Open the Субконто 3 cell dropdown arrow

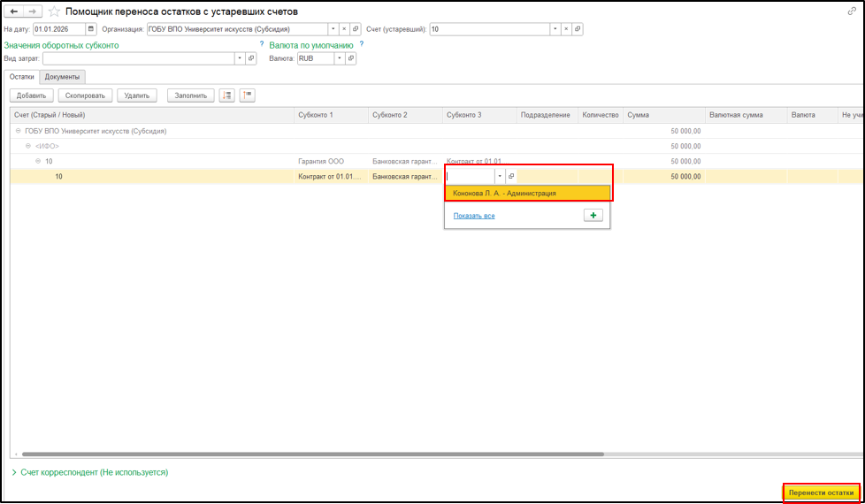(500, 177)
